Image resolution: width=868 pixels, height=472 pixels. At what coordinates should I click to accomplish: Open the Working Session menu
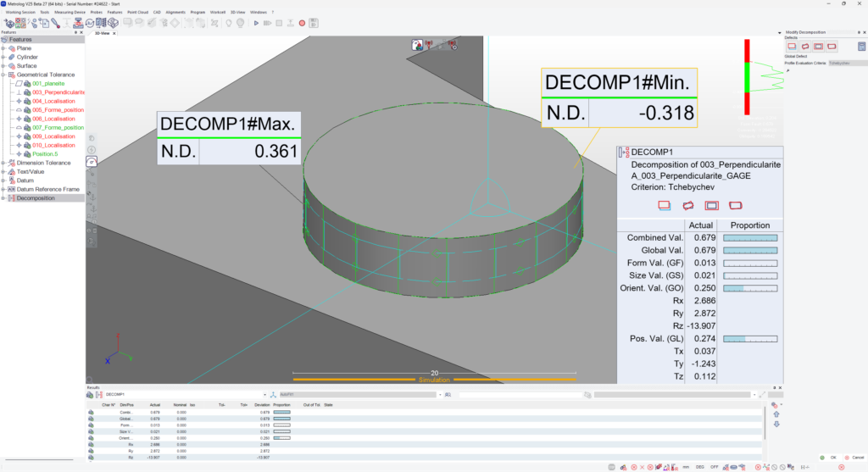tap(20, 12)
